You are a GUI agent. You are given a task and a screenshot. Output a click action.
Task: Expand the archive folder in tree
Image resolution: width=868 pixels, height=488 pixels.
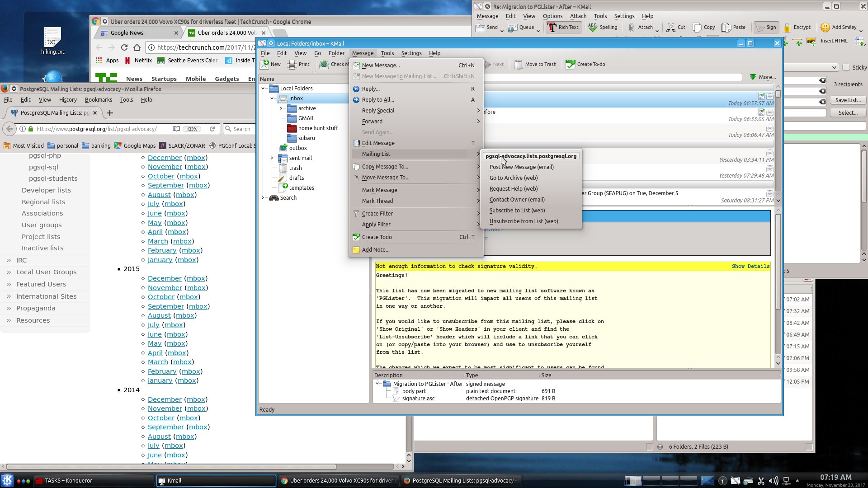point(281,108)
